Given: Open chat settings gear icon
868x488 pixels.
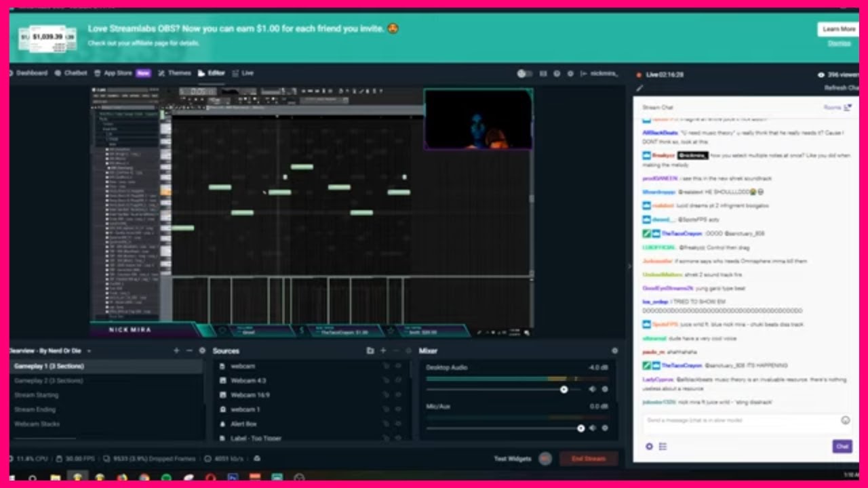Looking at the screenshot, I should tap(649, 446).
